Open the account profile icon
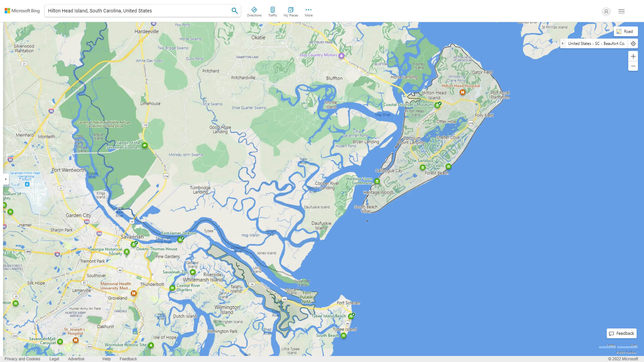 tap(606, 11)
